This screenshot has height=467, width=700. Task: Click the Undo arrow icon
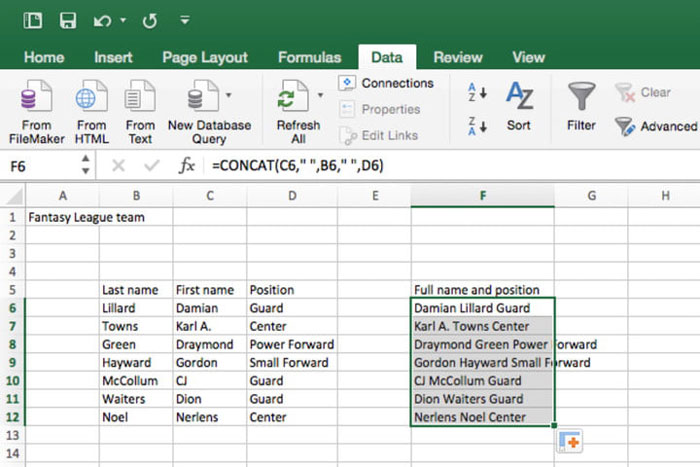pyautogui.click(x=102, y=21)
